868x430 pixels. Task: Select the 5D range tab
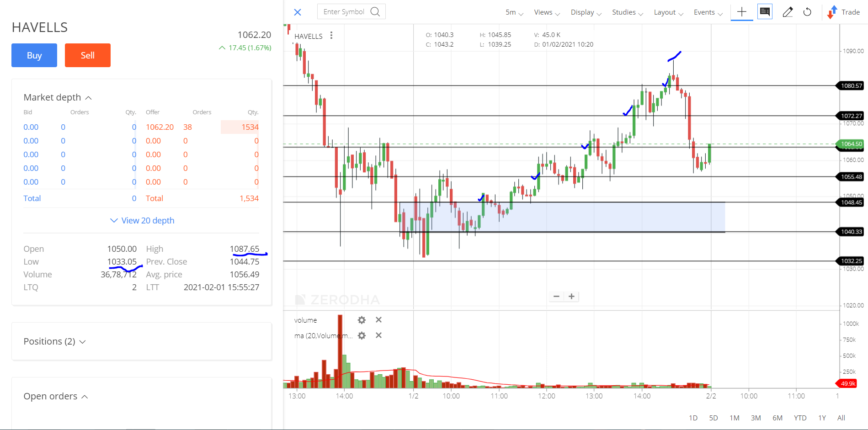[714, 418]
